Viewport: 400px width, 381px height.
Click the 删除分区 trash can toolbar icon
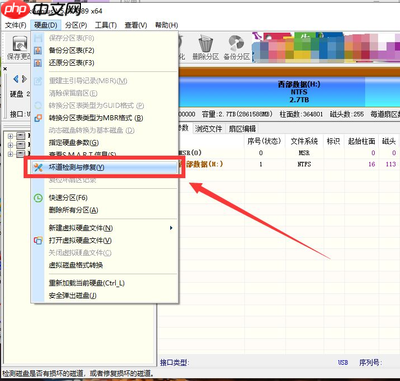tap(206, 44)
